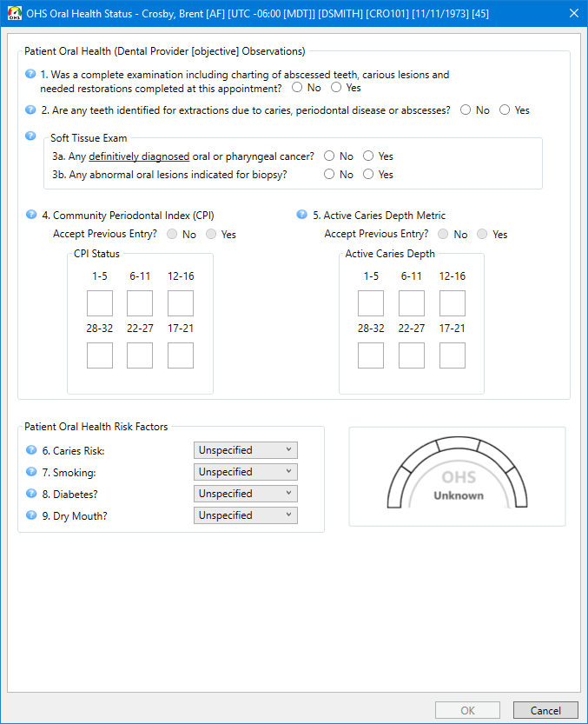Open help for Community Periodontal Index

pyautogui.click(x=31, y=215)
